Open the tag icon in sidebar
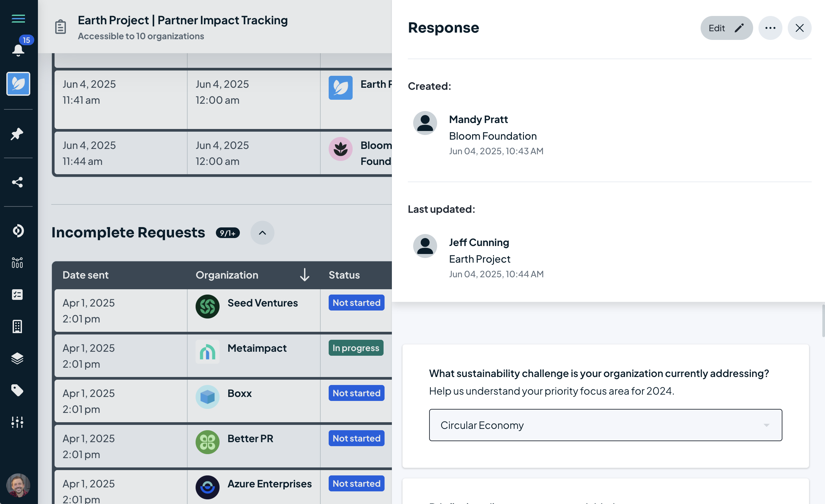Screen dimensions: 825x504 (x=17, y=390)
